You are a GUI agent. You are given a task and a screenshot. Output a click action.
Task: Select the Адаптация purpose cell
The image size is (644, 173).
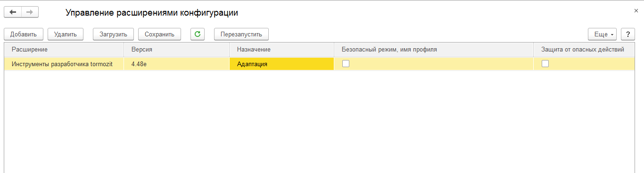pos(282,64)
